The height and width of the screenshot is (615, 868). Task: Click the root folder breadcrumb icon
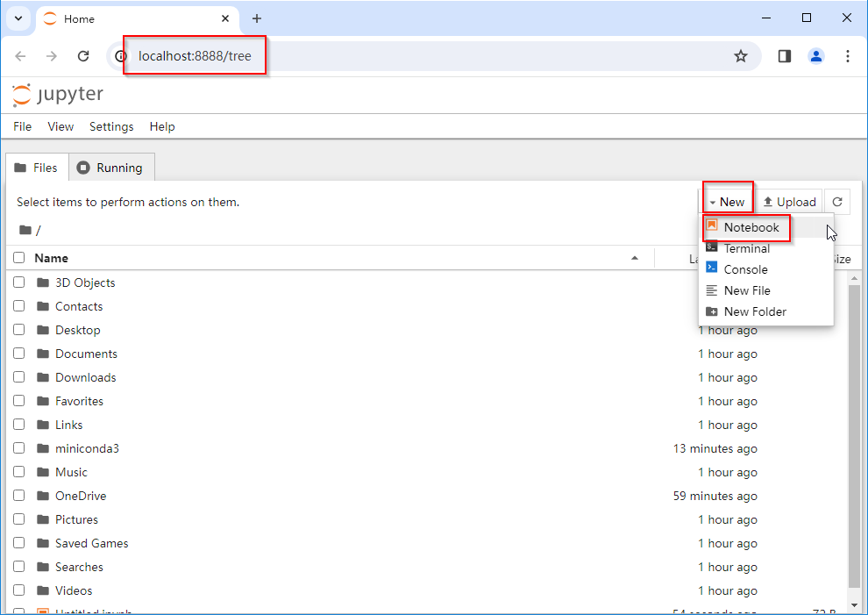point(25,230)
